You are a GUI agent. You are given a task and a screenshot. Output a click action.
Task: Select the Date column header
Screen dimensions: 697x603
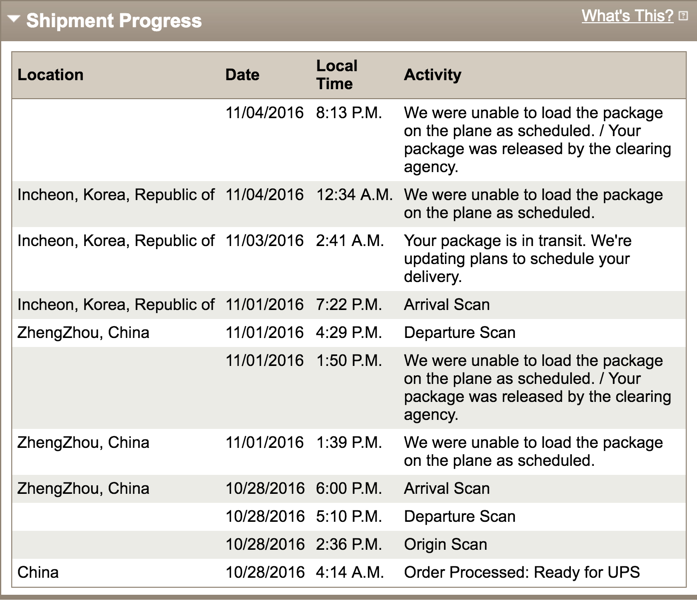coord(242,75)
